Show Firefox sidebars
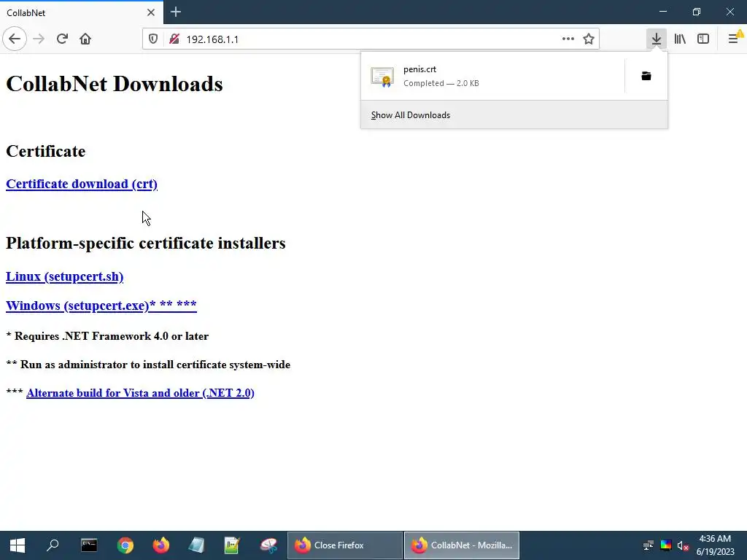 click(703, 39)
